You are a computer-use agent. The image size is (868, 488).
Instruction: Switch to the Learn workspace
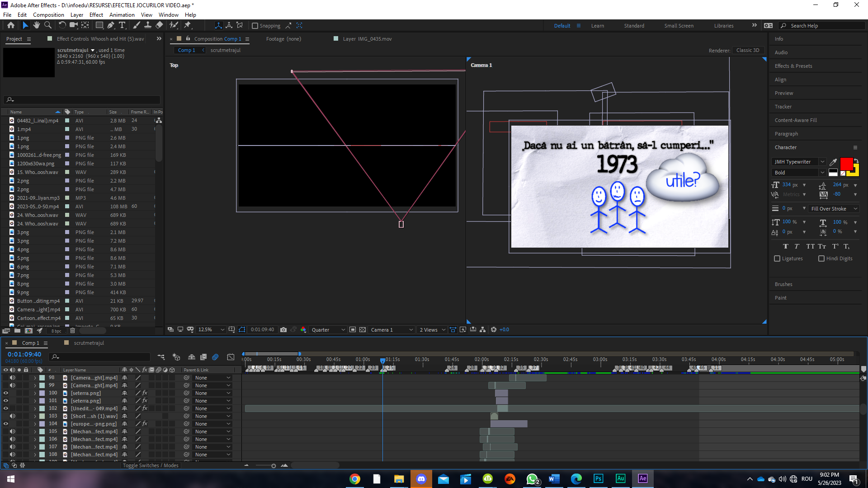coord(597,26)
